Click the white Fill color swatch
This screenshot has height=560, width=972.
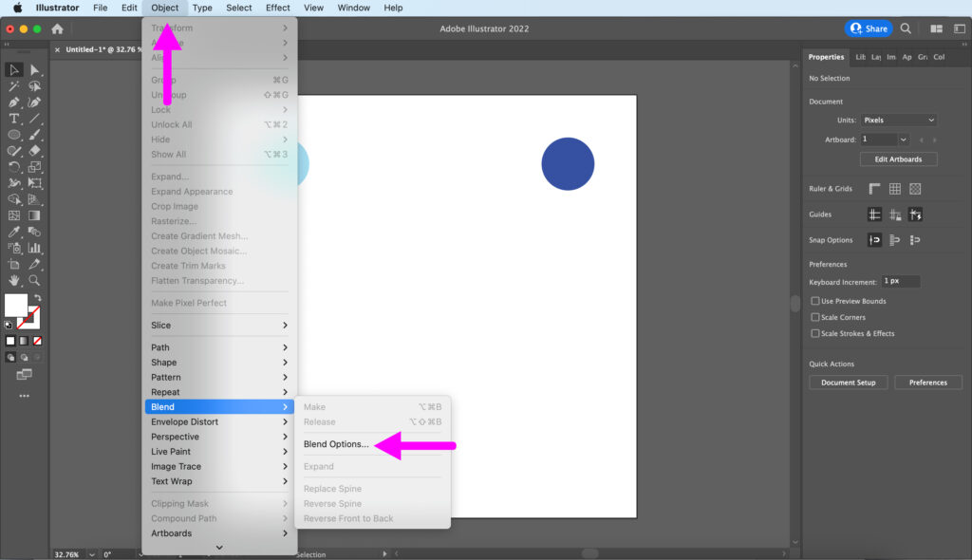coord(16,305)
